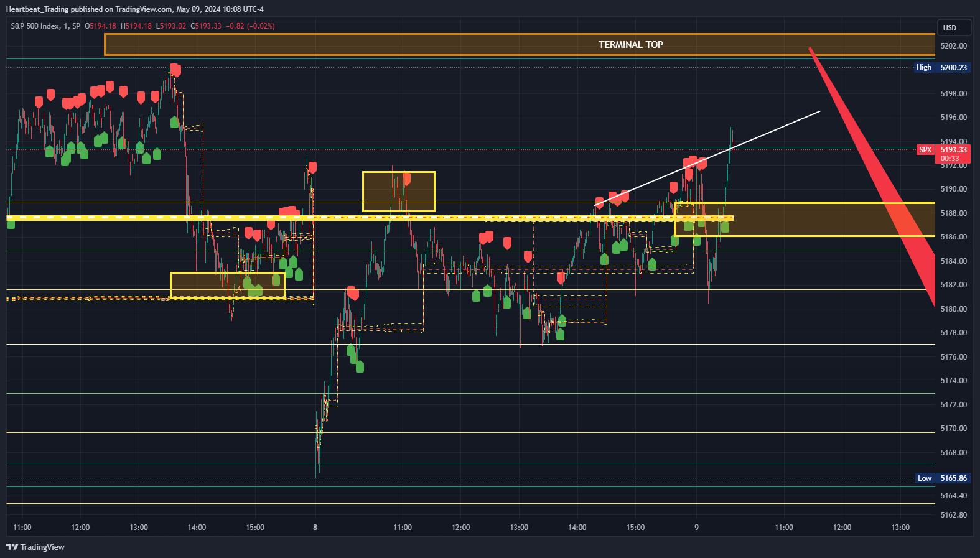Click the 5176.00 price scale label

954,357
